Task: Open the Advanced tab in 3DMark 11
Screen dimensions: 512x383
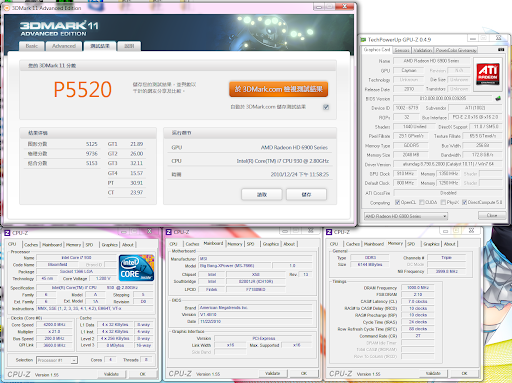Action: (64, 46)
